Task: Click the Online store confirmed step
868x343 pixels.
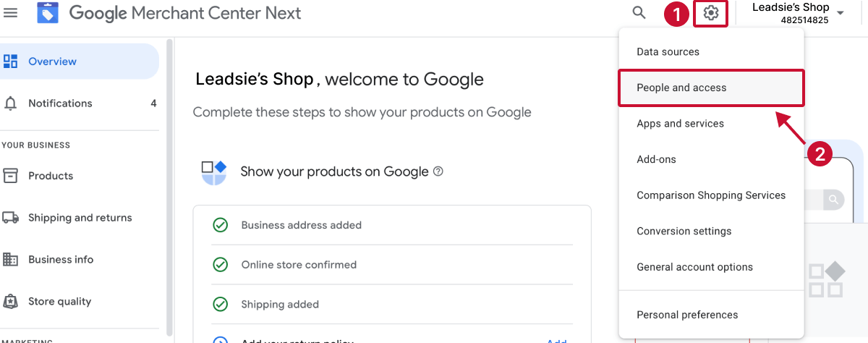Action: click(x=299, y=265)
